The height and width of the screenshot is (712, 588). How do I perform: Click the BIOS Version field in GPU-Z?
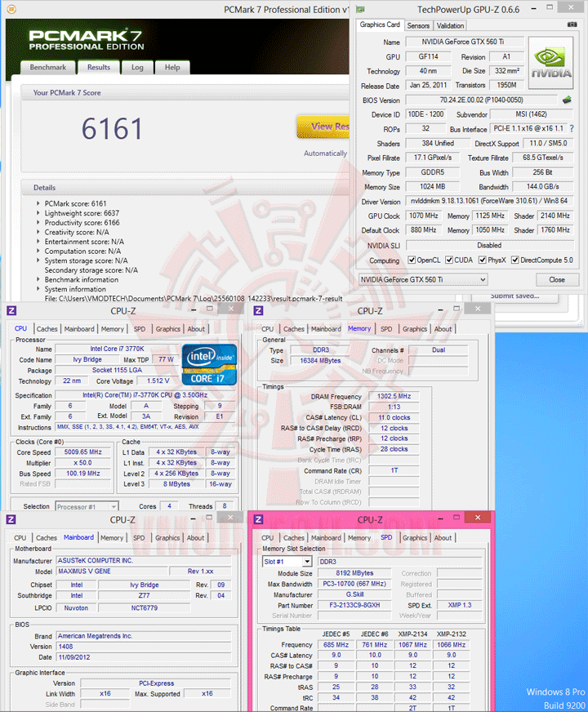[481, 100]
